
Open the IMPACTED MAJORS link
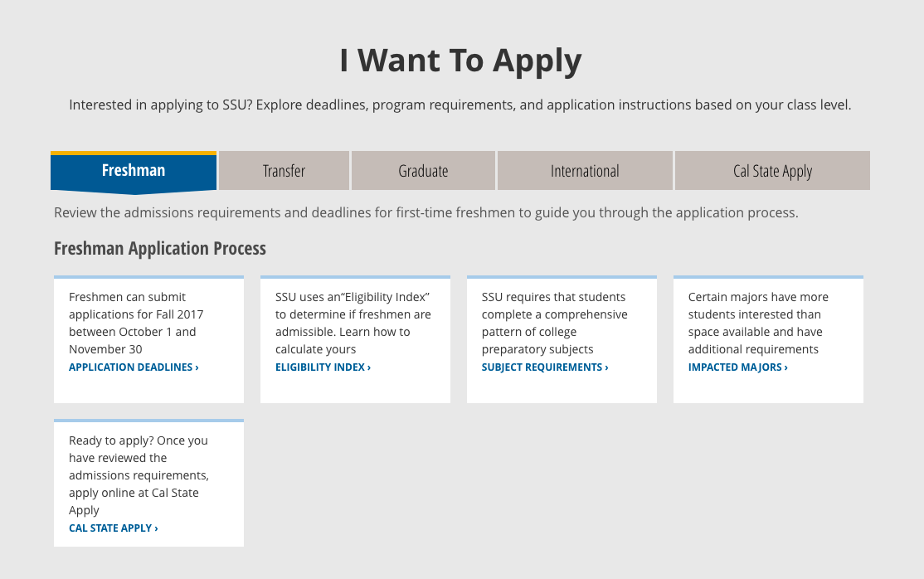[x=737, y=367]
